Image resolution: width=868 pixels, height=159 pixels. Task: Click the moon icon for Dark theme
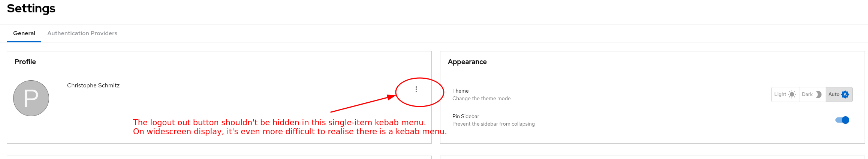click(819, 94)
